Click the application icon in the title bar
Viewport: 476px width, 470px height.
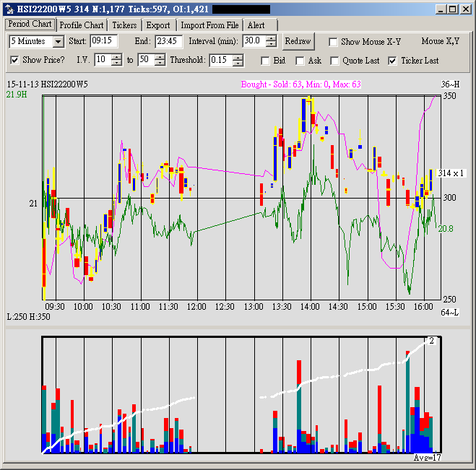click(x=9, y=9)
